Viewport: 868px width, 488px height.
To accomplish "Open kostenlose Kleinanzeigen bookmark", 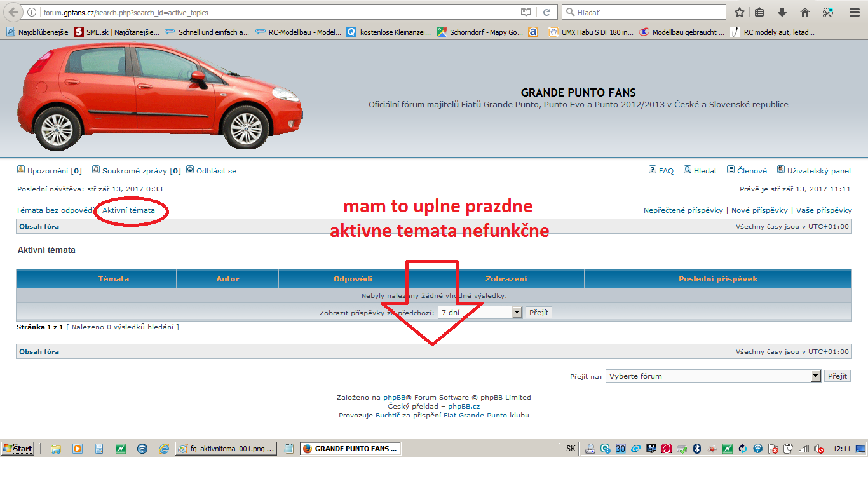I will coord(389,32).
